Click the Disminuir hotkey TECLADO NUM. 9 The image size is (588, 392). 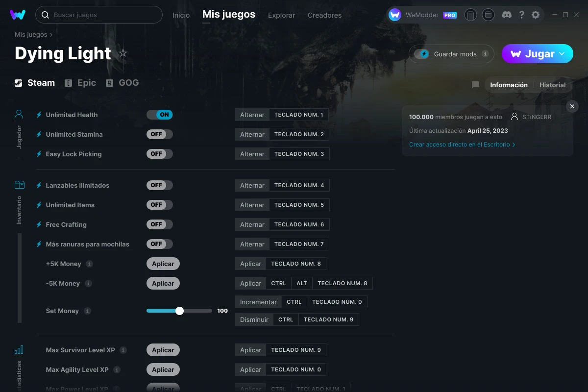328,319
